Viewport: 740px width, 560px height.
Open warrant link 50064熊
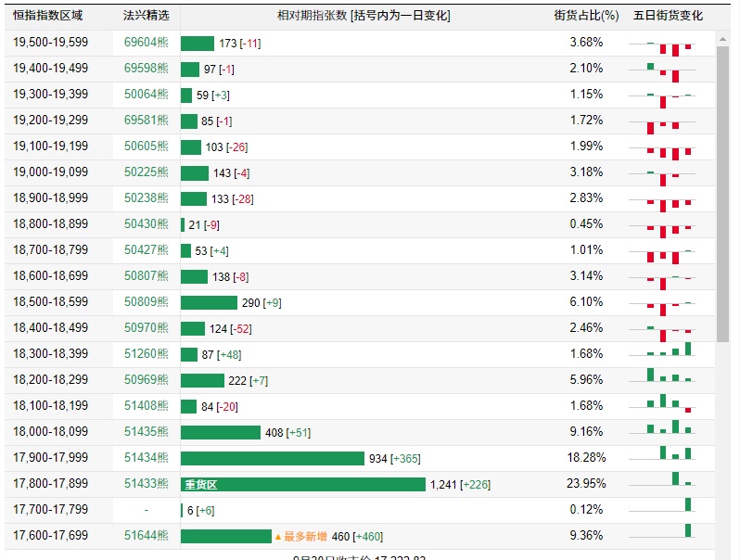click(x=147, y=95)
